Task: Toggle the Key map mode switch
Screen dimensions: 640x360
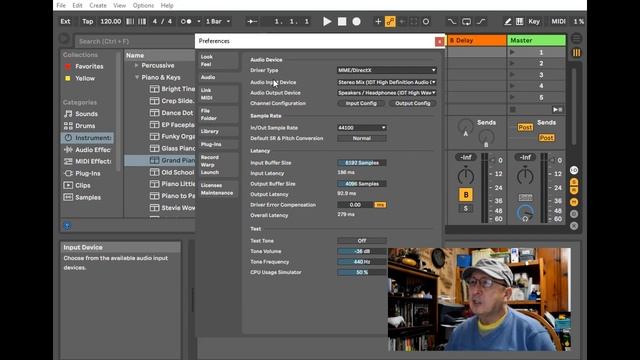Action: coord(534,21)
